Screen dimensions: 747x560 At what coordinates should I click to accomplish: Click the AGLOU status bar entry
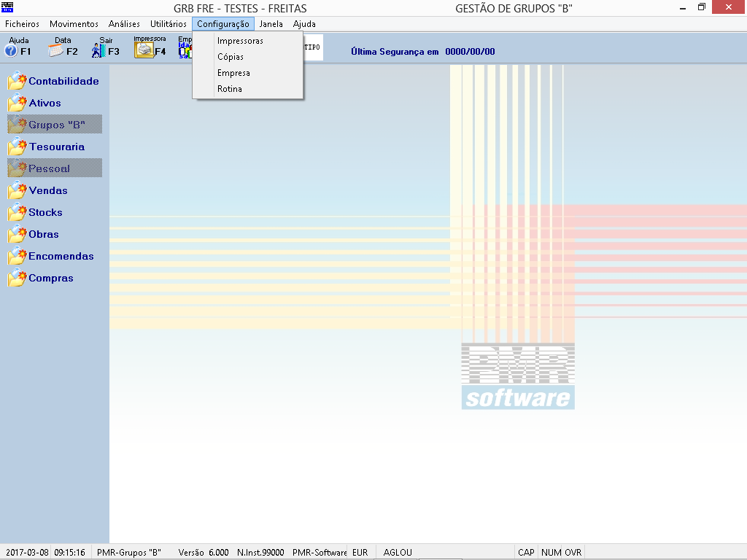(398, 553)
